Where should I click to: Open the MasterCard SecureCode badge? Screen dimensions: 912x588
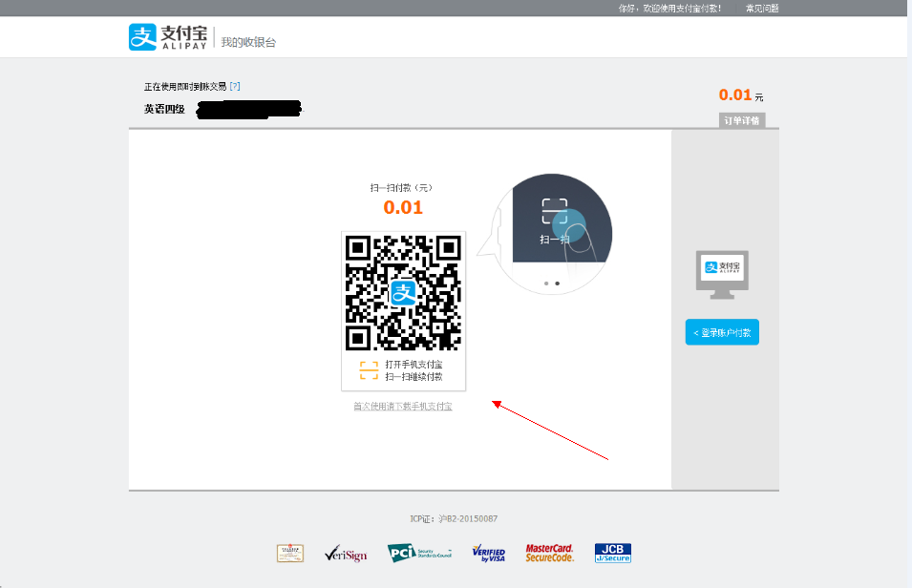[x=550, y=553]
